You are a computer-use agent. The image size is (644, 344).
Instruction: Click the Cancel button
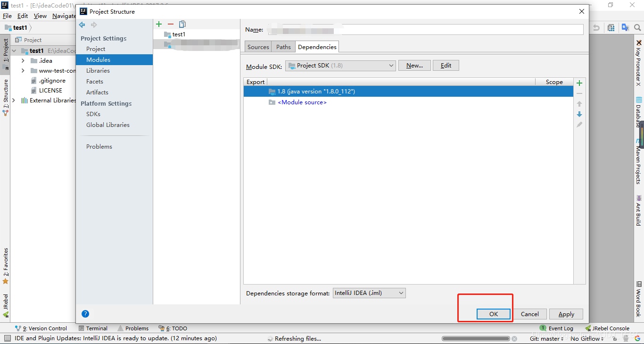click(x=530, y=314)
